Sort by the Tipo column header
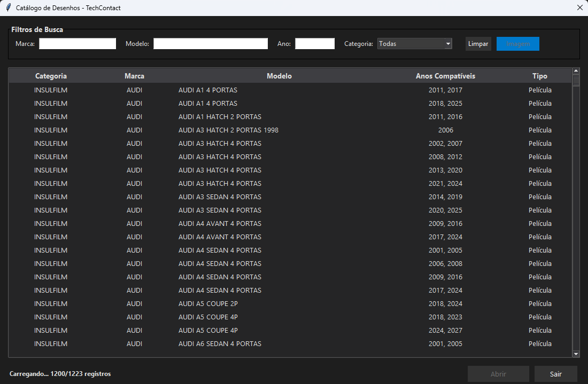This screenshot has height=384, width=588. click(x=540, y=76)
